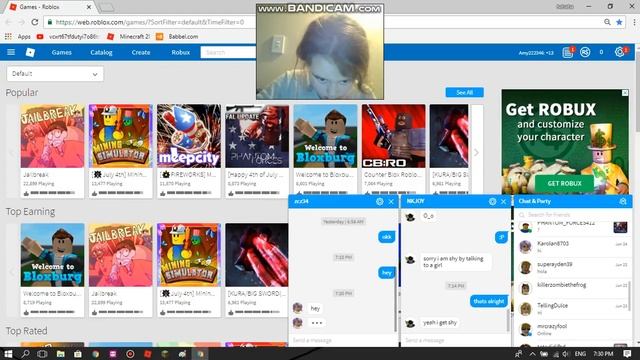Focus the Roblox search field

click(x=228, y=52)
